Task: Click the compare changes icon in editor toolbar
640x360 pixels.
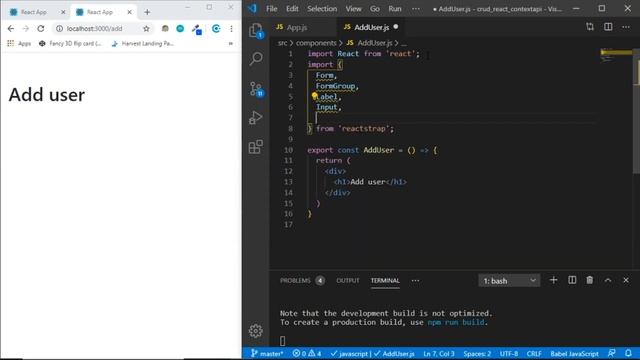Action: point(590,27)
